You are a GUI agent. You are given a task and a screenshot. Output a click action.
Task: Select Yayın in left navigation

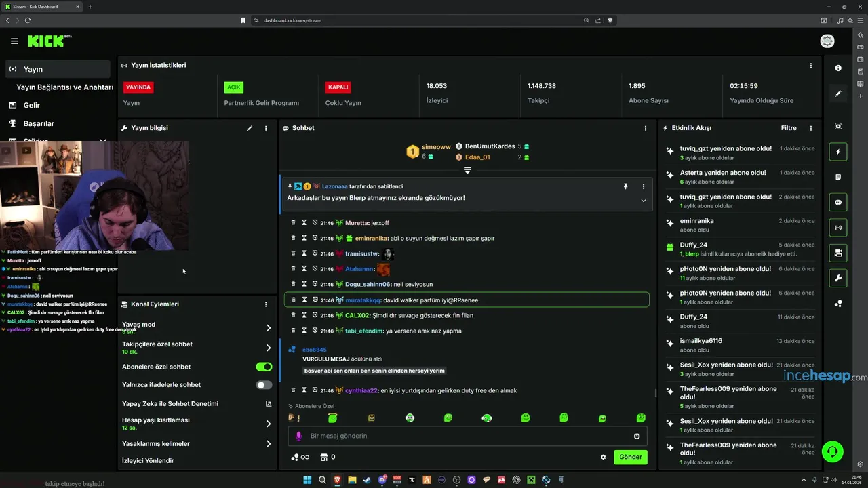(58, 69)
